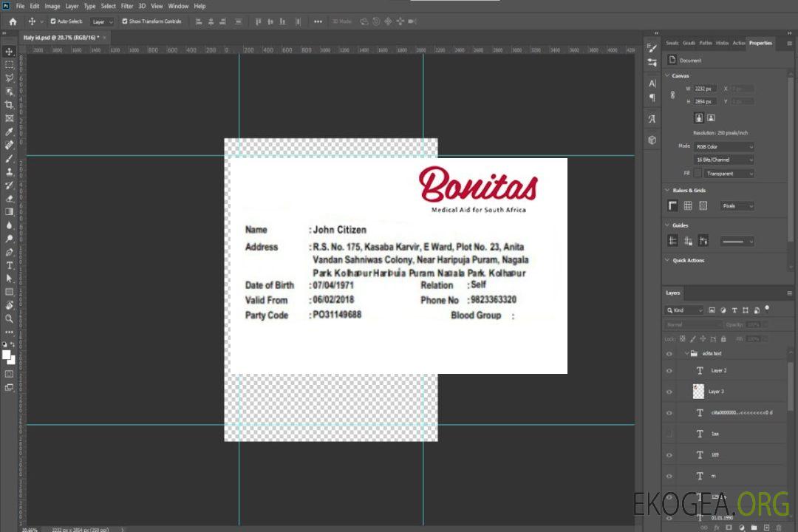Select the Crop tool
This screenshot has height=532, width=798.
(9, 105)
